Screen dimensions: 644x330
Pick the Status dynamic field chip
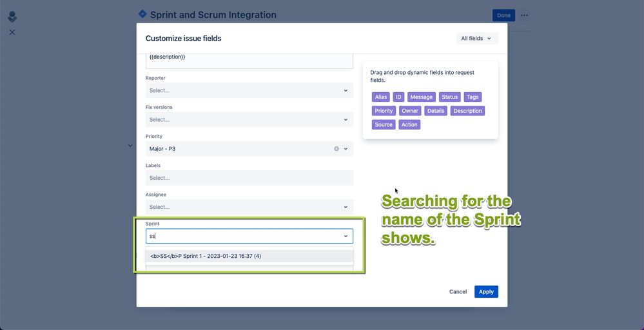[450, 97]
